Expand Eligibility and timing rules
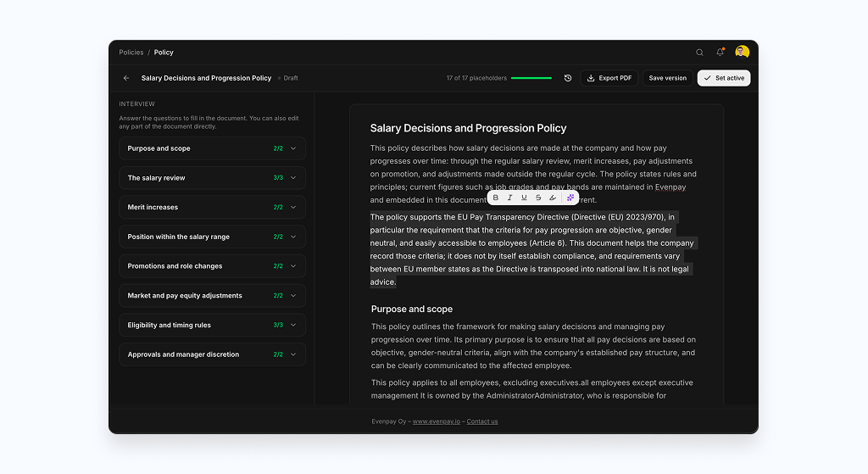 click(x=212, y=325)
